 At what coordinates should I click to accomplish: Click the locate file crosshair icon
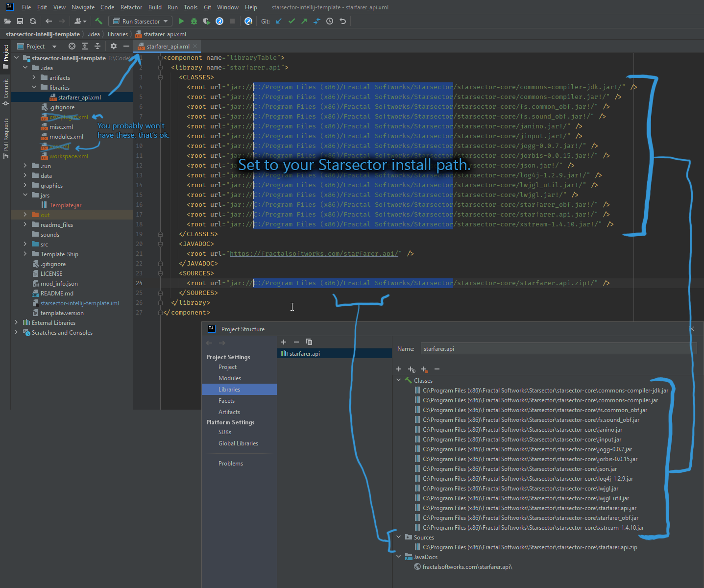tap(72, 46)
